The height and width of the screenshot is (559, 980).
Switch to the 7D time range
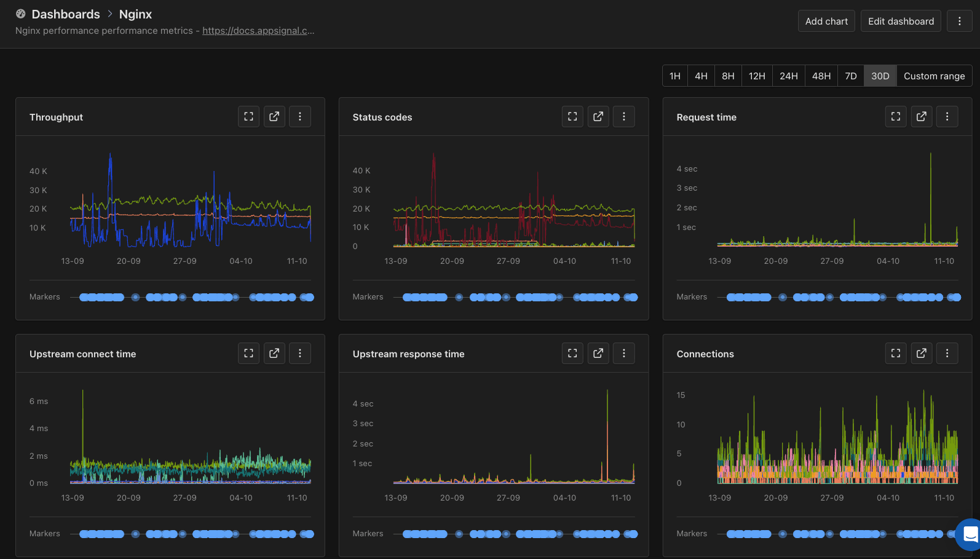click(x=851, y=76)
